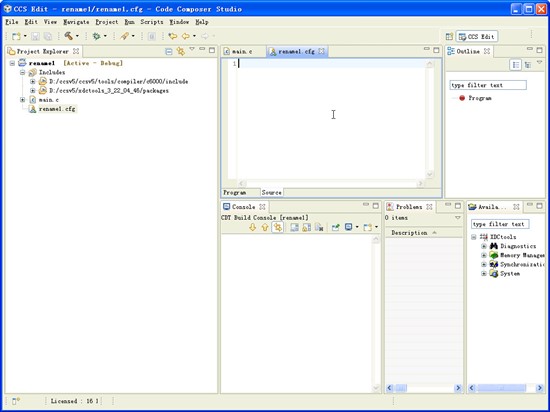Open Outline view menu triangle
Screen dimensions: 550x412
point(539,62)
